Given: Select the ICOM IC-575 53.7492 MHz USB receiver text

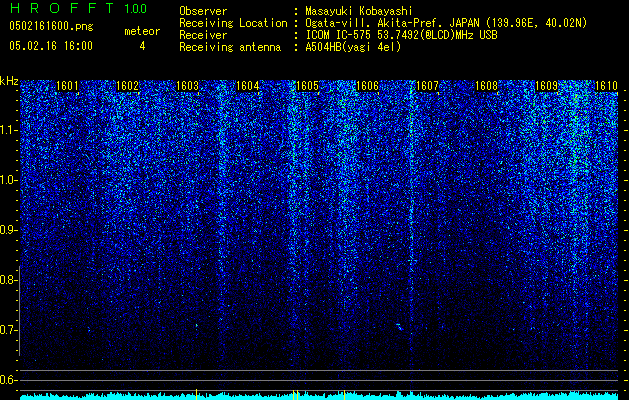Looking at the screenshot, I should pos(401,35).
